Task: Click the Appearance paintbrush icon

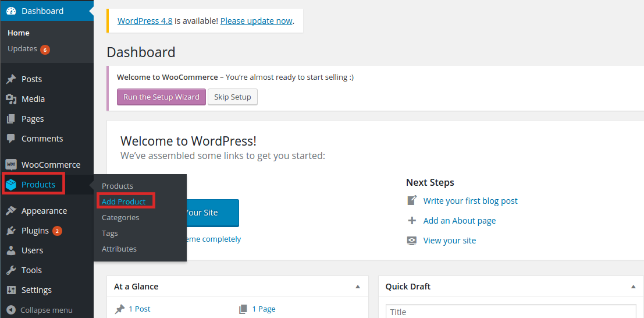Action: click(11, 211)
